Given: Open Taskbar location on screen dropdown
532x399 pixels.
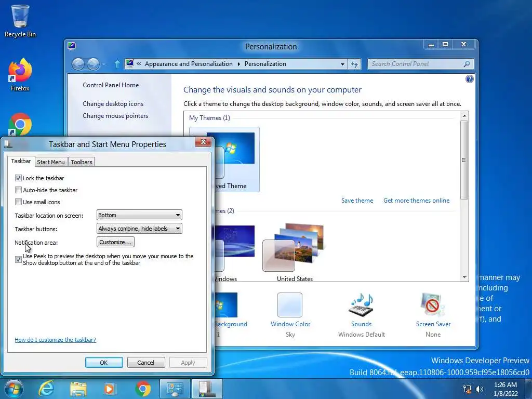Looking at the screenshot, I should click(x=139, y=215).
